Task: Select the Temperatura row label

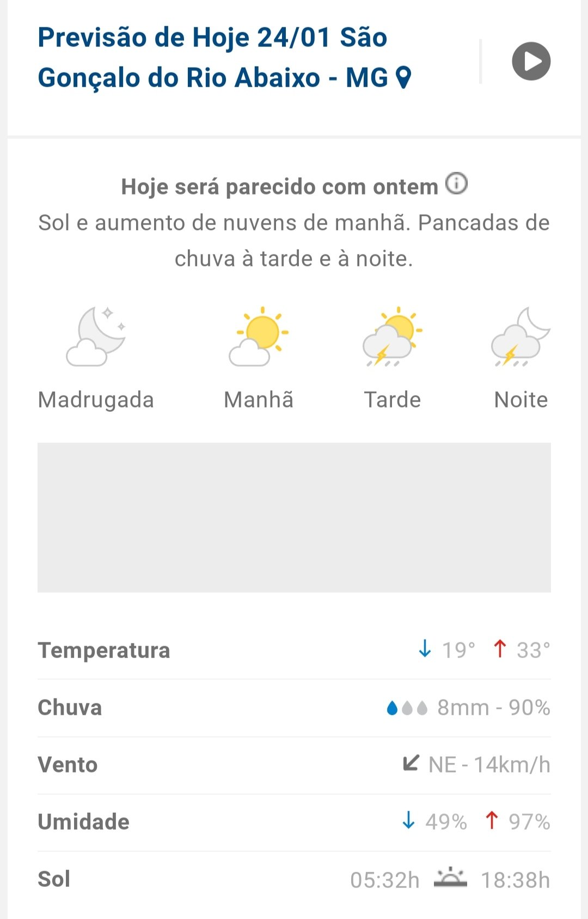Action: tap(104, 650)
